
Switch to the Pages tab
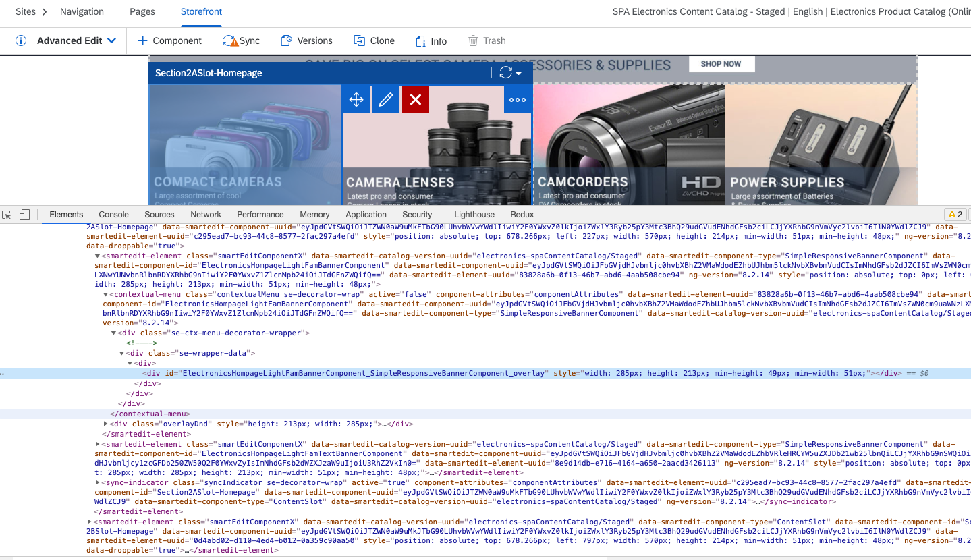142,11
